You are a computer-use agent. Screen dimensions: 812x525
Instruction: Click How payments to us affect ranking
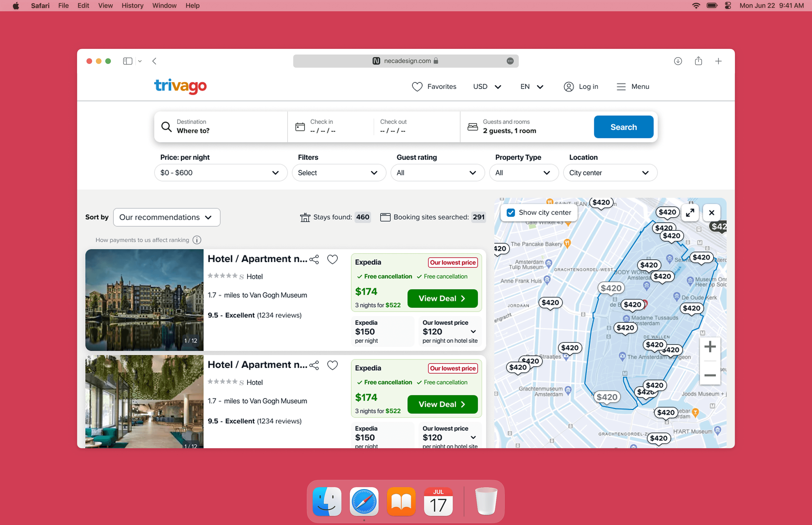click(x=142, y=240)
